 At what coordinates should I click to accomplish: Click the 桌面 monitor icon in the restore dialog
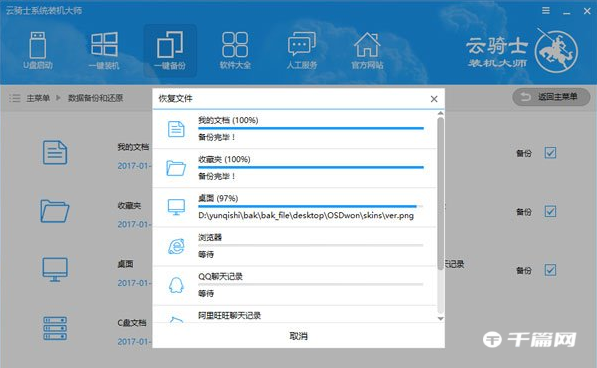tap(176, 207)
